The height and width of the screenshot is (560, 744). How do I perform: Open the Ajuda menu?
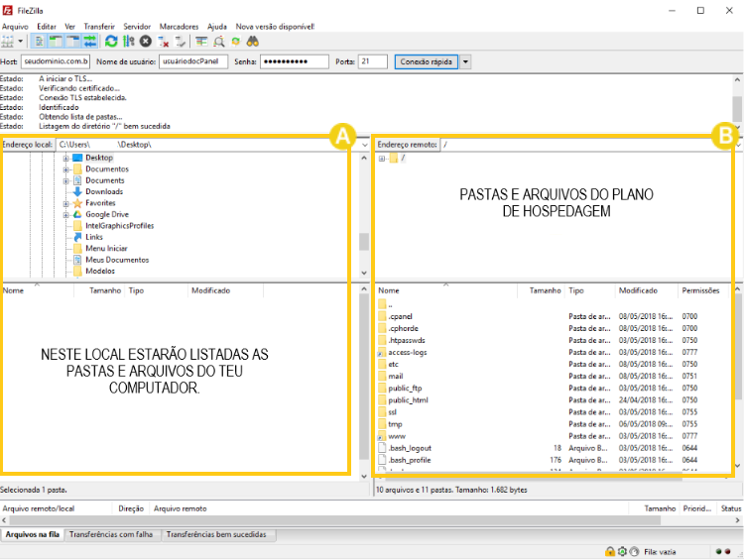[x=217, y=27]
